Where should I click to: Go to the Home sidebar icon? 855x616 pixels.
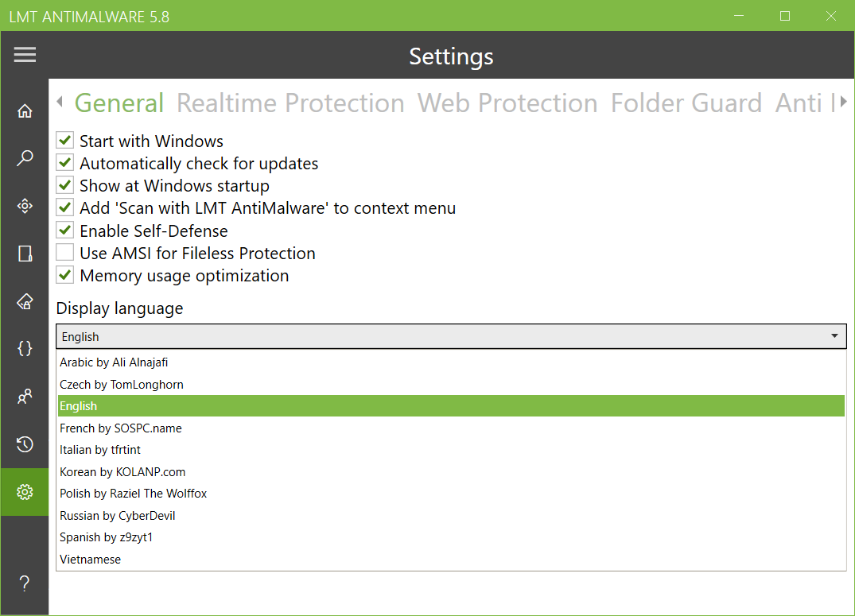25,111
